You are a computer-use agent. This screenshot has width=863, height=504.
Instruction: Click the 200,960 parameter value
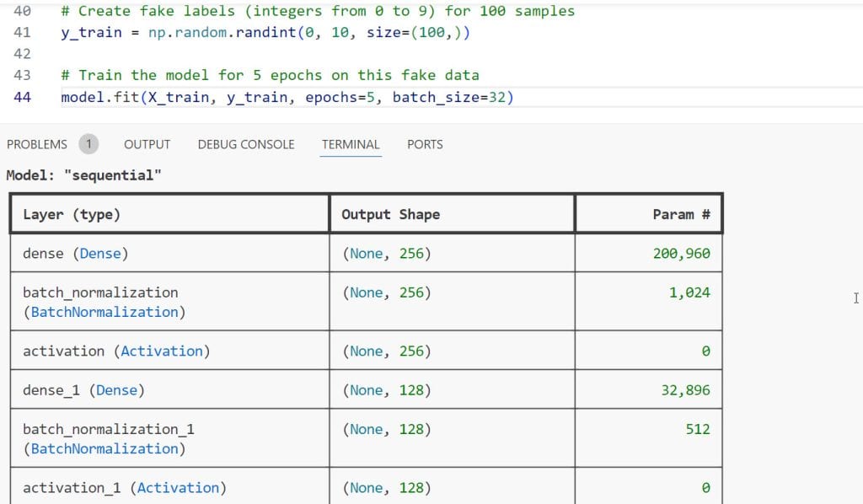(x=681, y=254)
